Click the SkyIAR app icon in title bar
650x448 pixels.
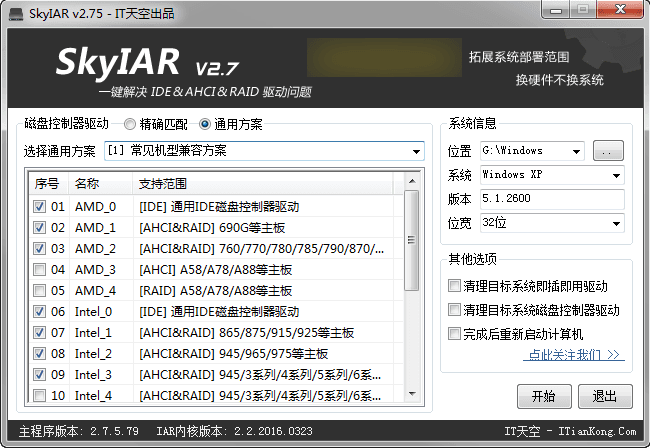(x=16, y=13)
